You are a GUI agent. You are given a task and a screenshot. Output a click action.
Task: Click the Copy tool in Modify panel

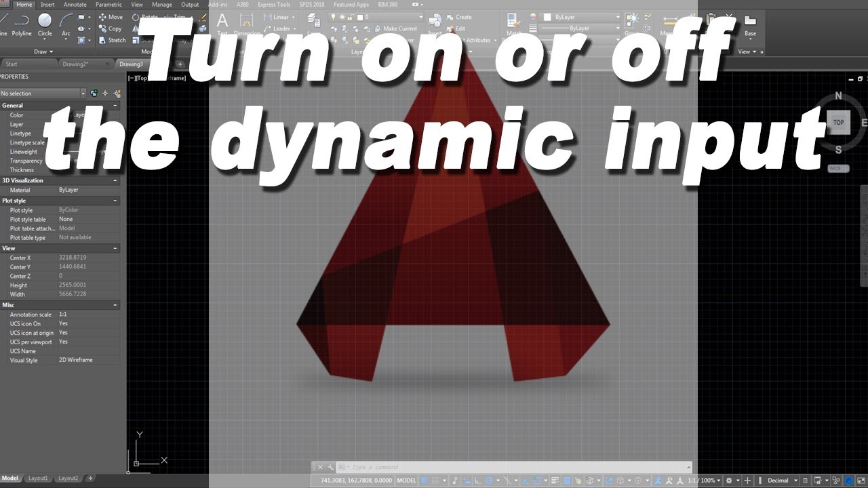coord(111,28)
